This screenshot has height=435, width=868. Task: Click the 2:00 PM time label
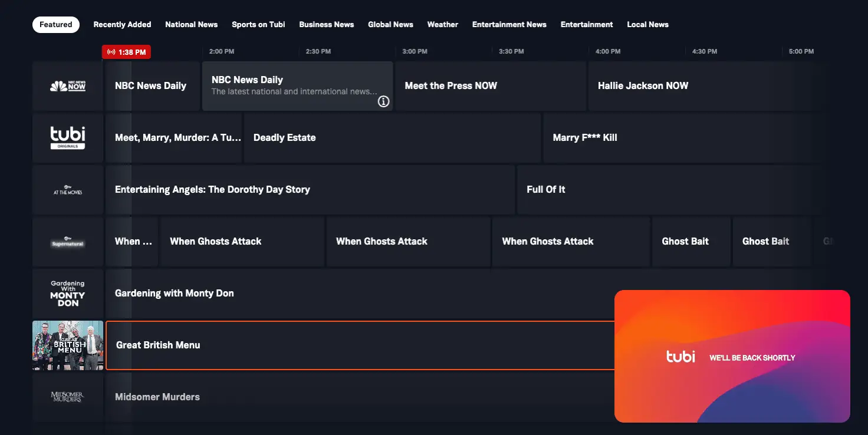click(x=222, y=52)
